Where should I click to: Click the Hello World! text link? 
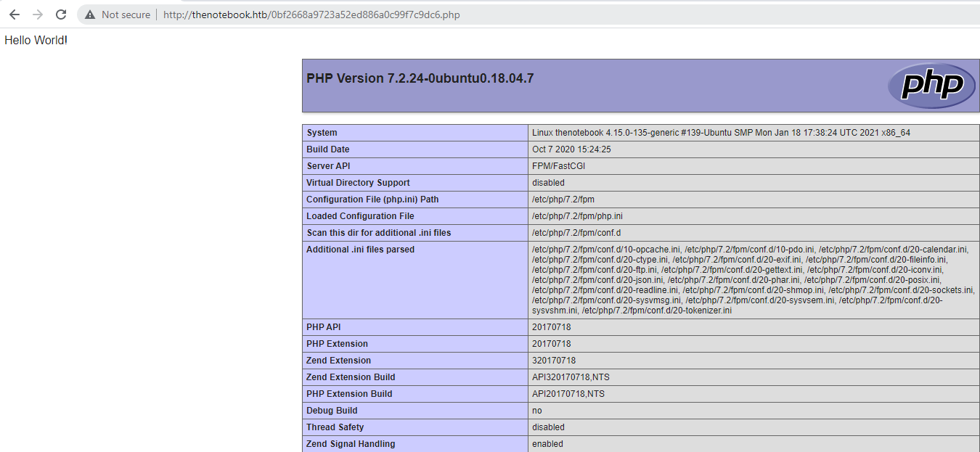[35, 40]
